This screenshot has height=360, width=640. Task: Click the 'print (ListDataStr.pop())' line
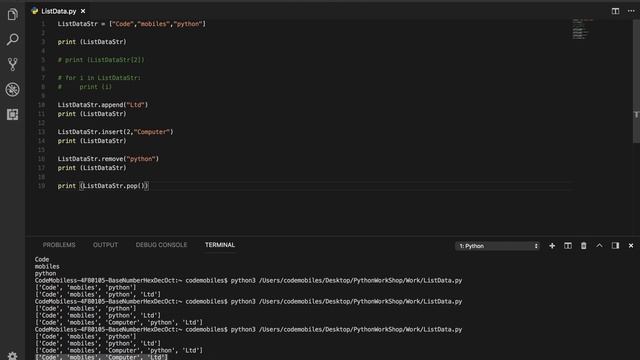point(103,186)
